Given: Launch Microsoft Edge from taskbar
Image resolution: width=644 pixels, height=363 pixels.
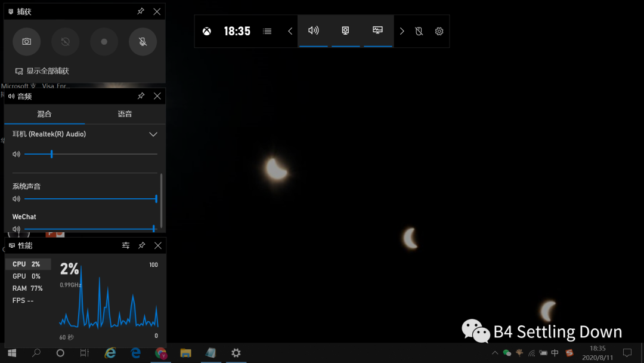Looking at the screenshot, I should (x=135, y=353).
